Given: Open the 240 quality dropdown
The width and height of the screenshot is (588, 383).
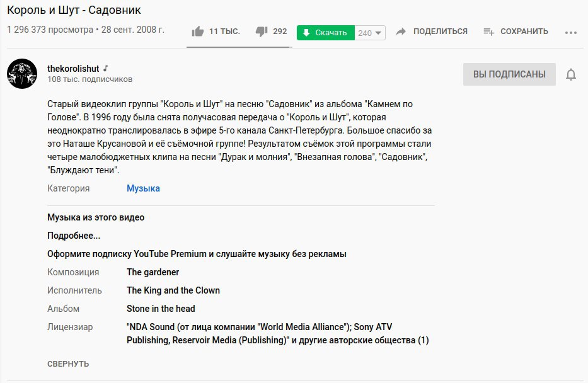Looking at the screenshot, I should point(370,33).
